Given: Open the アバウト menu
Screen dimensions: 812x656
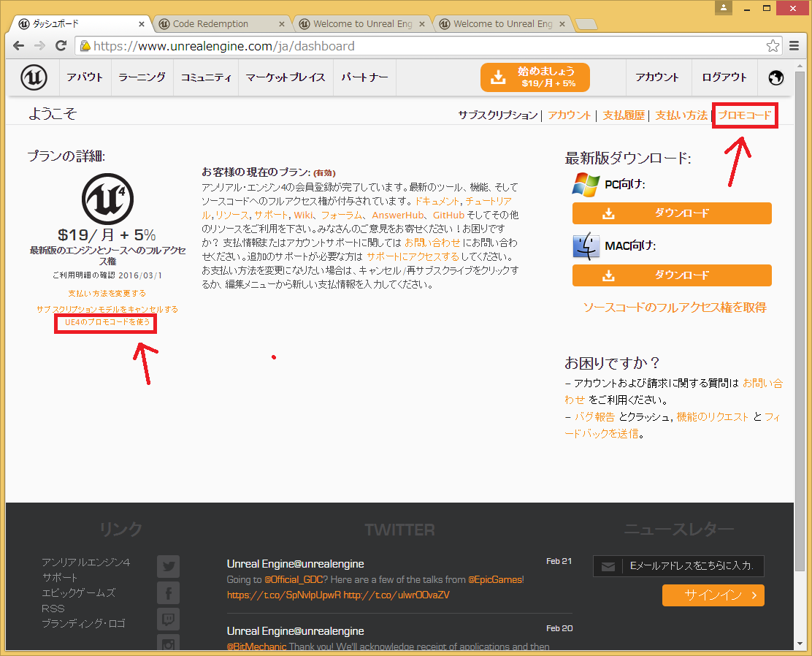Looking at the screenshot, I should click(85, 77).
